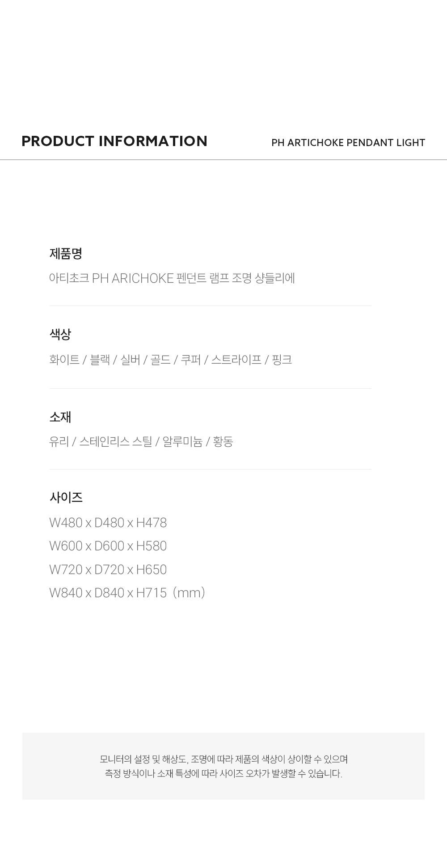Click the W840 x D840 x H715 size line

pyautogui.click(x=127, y=593)
